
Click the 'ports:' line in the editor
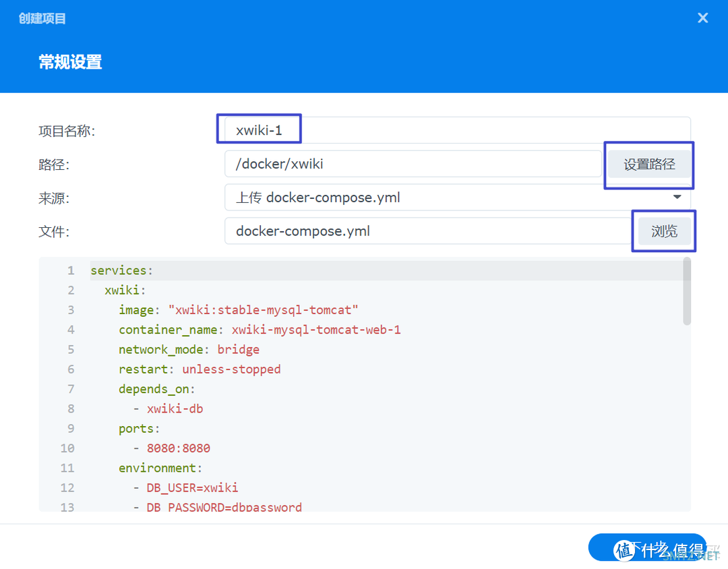tap(140, 428)
